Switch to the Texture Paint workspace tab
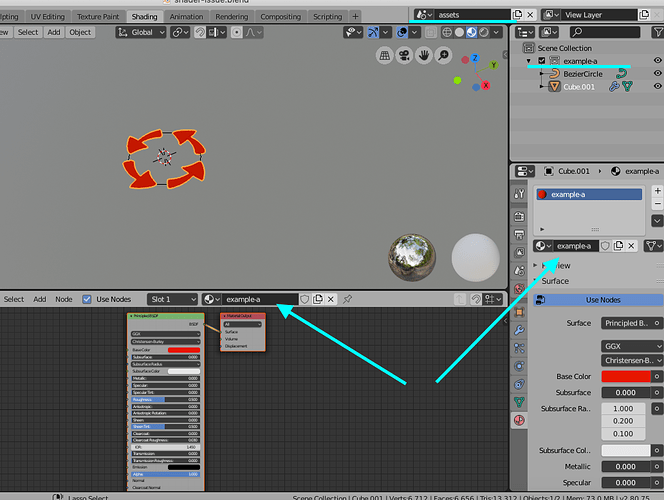The width and height of the screenshot is (664, 500). click(x=98, y=17)
